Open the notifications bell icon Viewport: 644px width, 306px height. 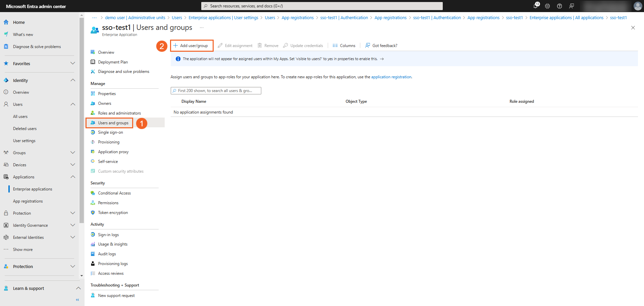535,6
